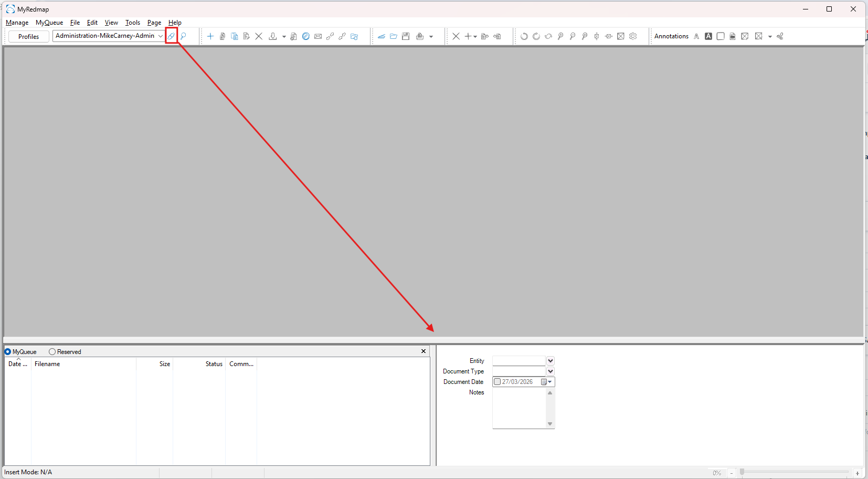Select the Reserved radio button
Screen dimensions: 868x479
click(52, 352)
